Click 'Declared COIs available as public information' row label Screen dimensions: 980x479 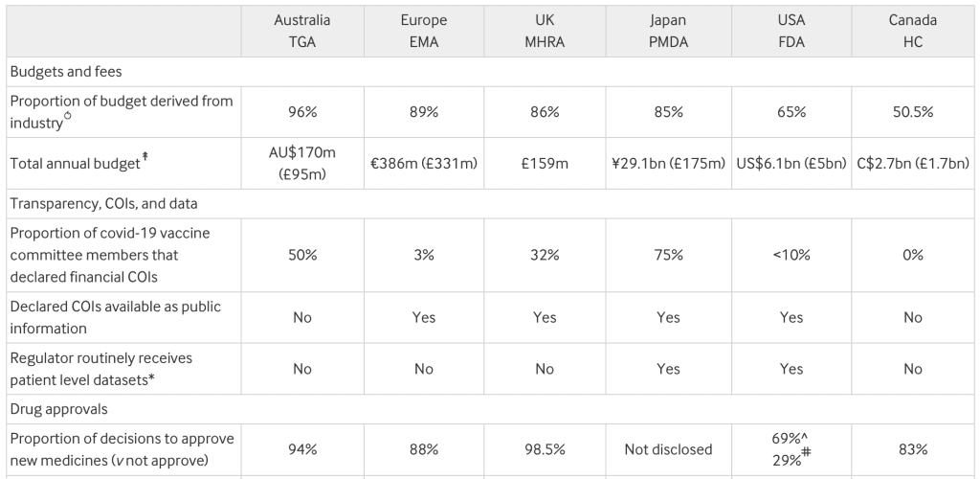[x=114, y=317]
